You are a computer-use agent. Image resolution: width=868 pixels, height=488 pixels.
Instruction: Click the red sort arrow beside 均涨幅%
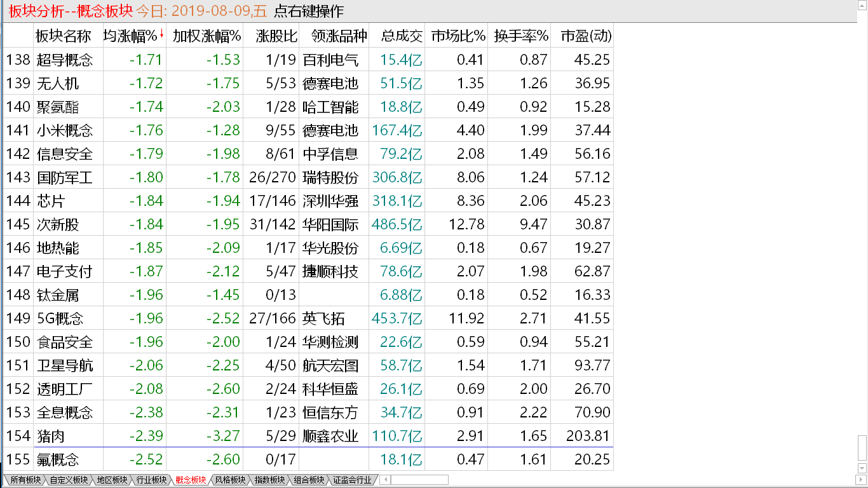162,34
